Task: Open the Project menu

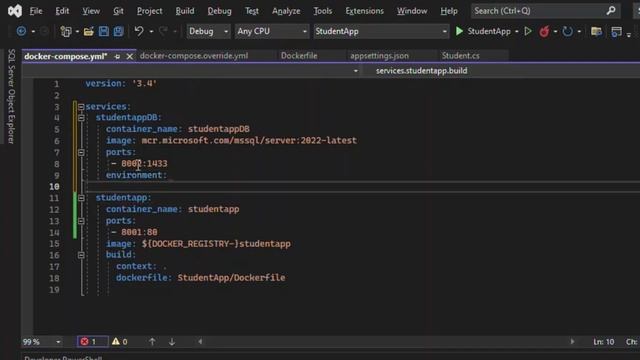Action: click(149, 11)
